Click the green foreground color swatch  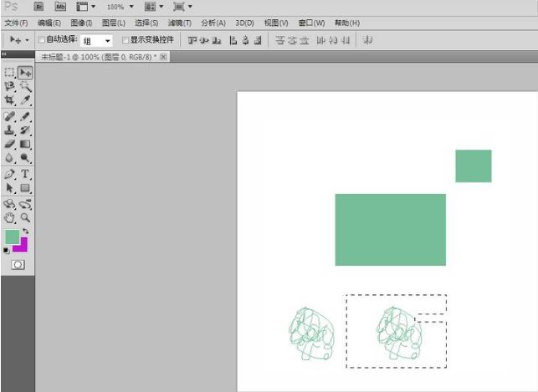click(12, 237)
